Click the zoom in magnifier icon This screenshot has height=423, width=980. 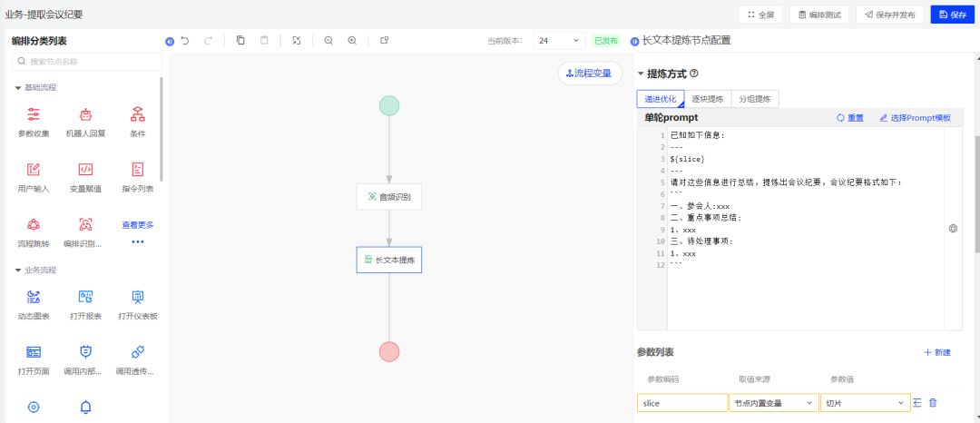(x=352, y=41)
